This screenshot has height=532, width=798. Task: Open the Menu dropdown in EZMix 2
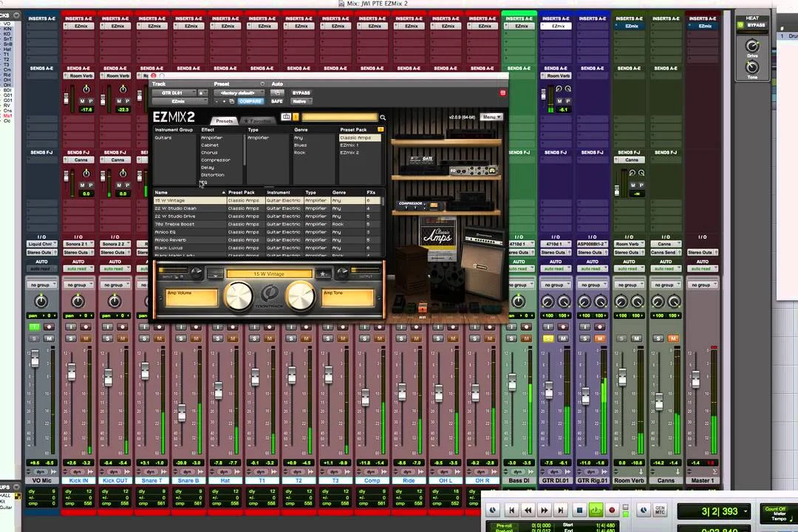pos(491,117)
